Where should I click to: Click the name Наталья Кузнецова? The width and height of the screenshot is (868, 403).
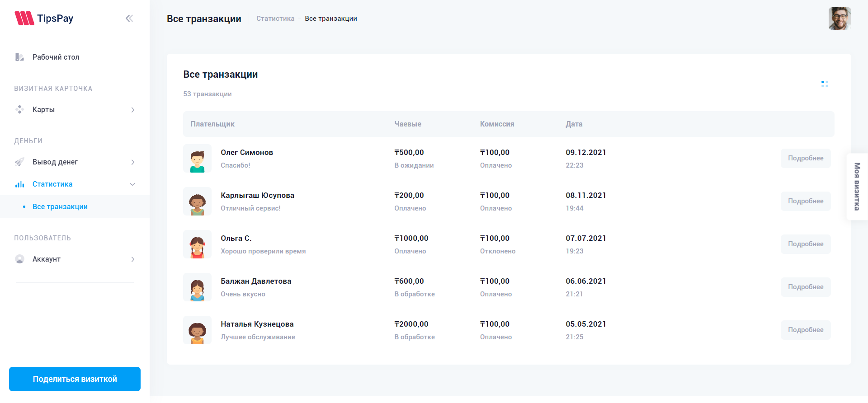[257, 324]
